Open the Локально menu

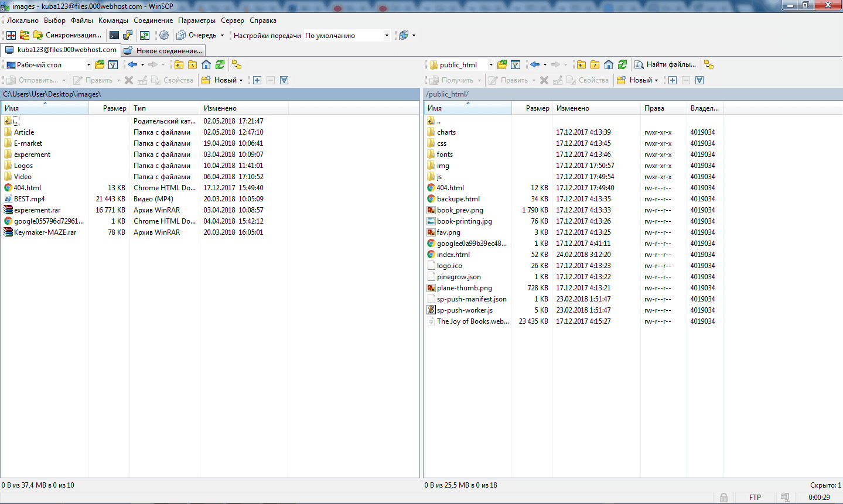[x=23, y=20]
